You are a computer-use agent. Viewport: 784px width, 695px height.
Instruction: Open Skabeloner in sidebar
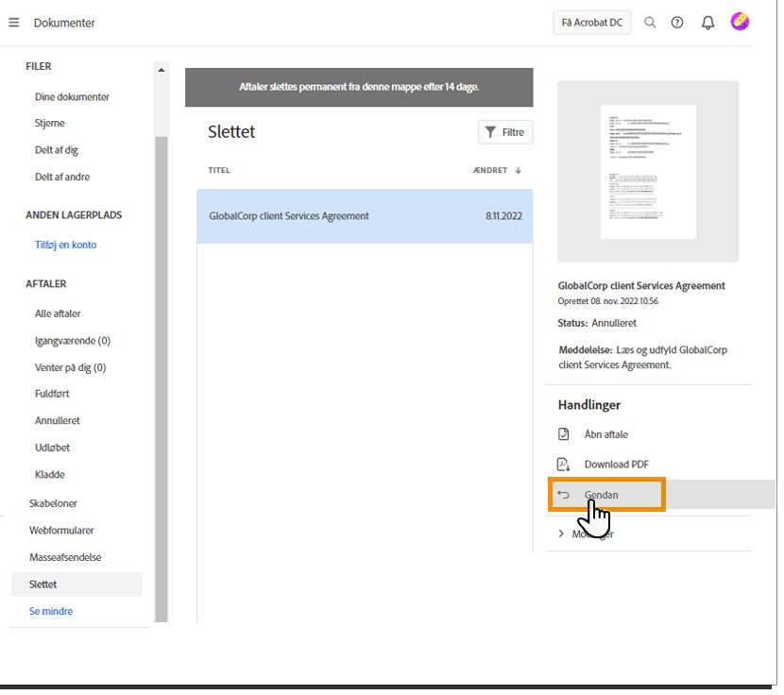[53, 503]
